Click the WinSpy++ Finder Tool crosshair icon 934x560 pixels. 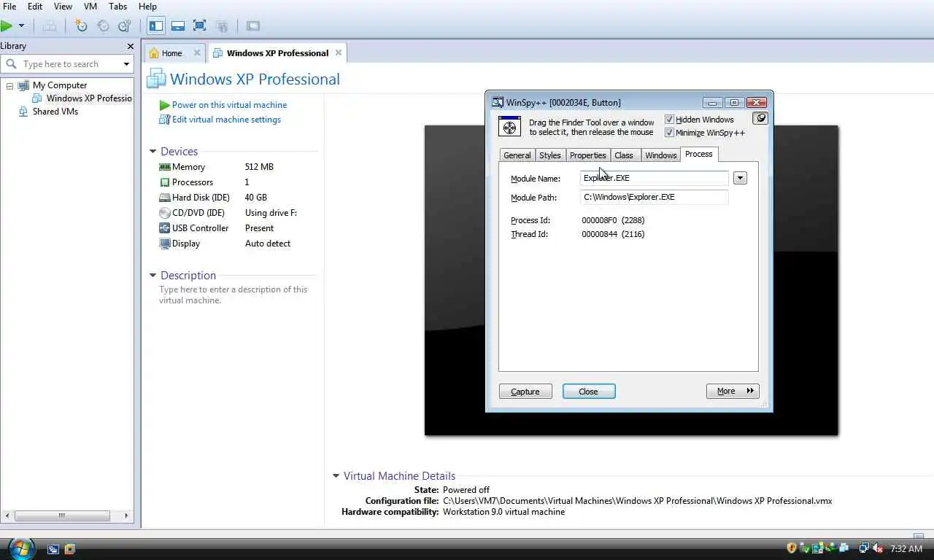tap(509, 126)
